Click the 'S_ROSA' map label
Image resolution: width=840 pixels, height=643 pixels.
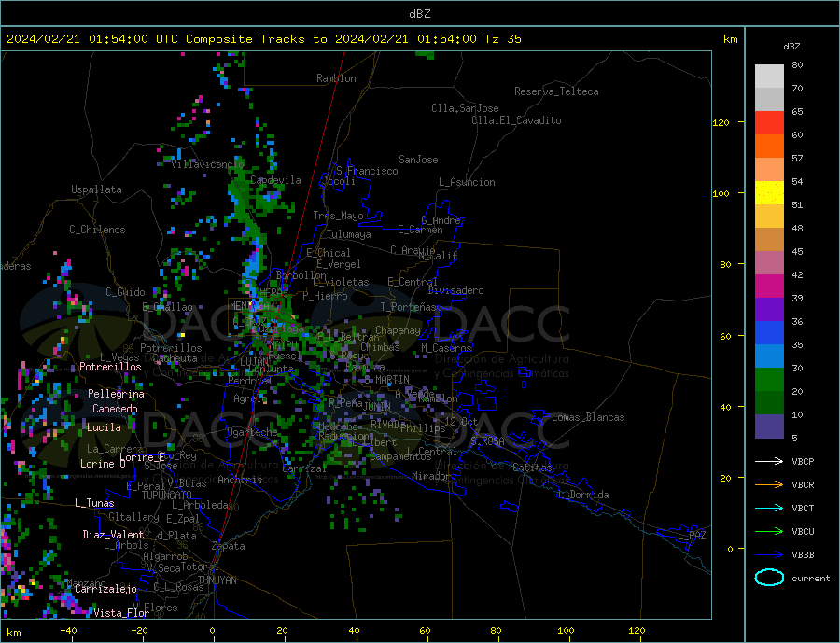(x=487, y=441)
